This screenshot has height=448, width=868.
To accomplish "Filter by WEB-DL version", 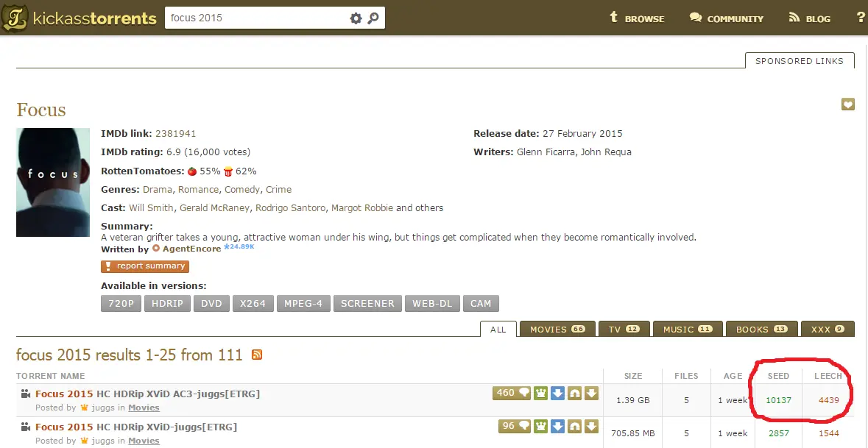I will [x=432, y=304].
